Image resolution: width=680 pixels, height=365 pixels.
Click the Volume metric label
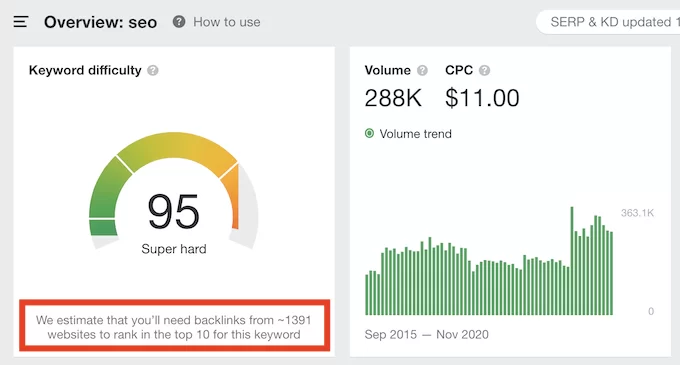(x=388, y=70)
